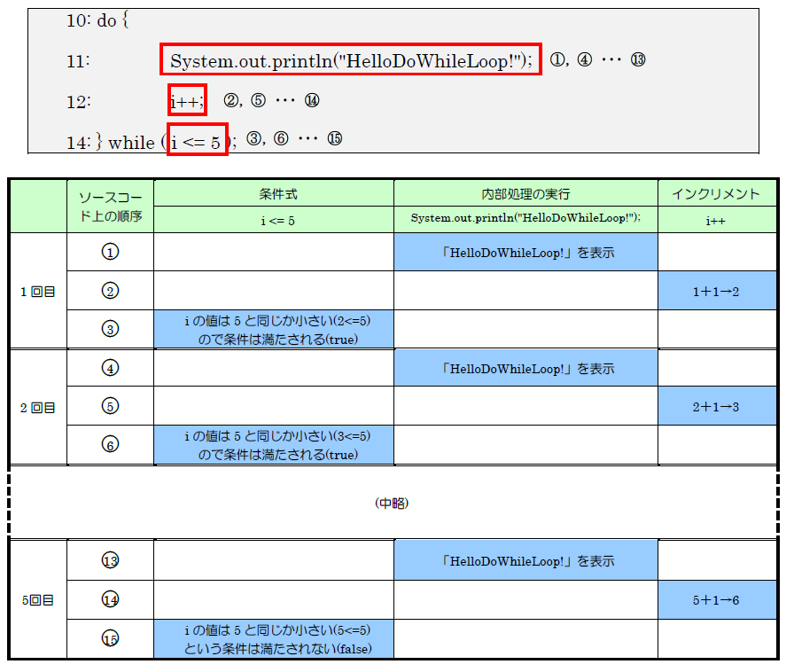Click circled number ② in the table

click(x=110, y=291)
